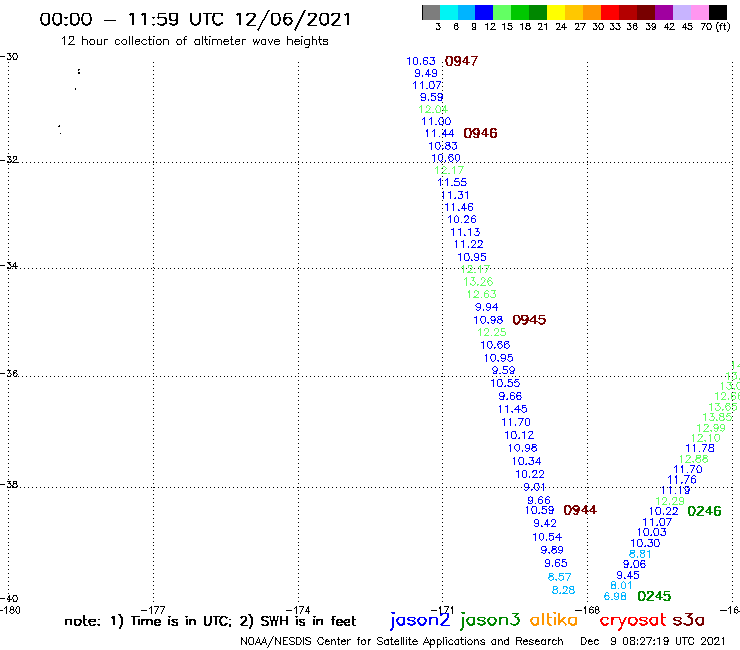Screen dimensions: 740x650
Task: Click the 'jason3' satellite legend label
Action: pos(490,621)
